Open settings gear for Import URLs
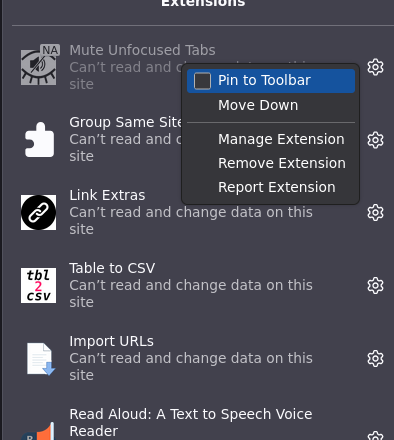Screen dimensions: 394x440 point(375,359)
